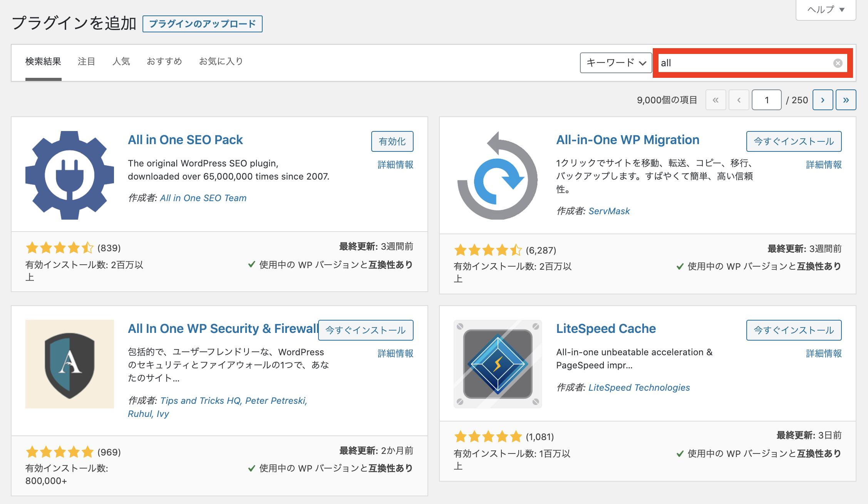This screenshot has width=868, height=504.
Task: Open 詳細情報 for LiteSpeed Cache
Action: (x=824, y=354)
